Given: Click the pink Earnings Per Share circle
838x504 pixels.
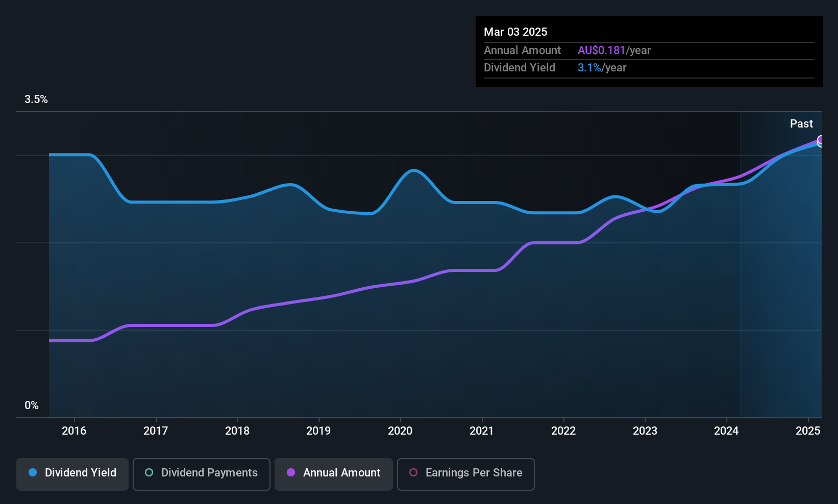Looking at the screenshot, I should pyautogui.click(x=413, y=473).
